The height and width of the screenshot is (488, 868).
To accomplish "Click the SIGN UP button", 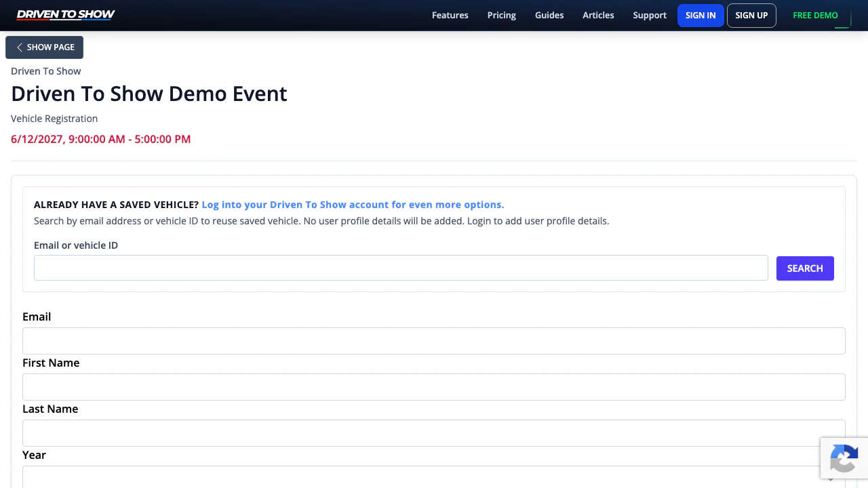I will (x=751, y=15).
